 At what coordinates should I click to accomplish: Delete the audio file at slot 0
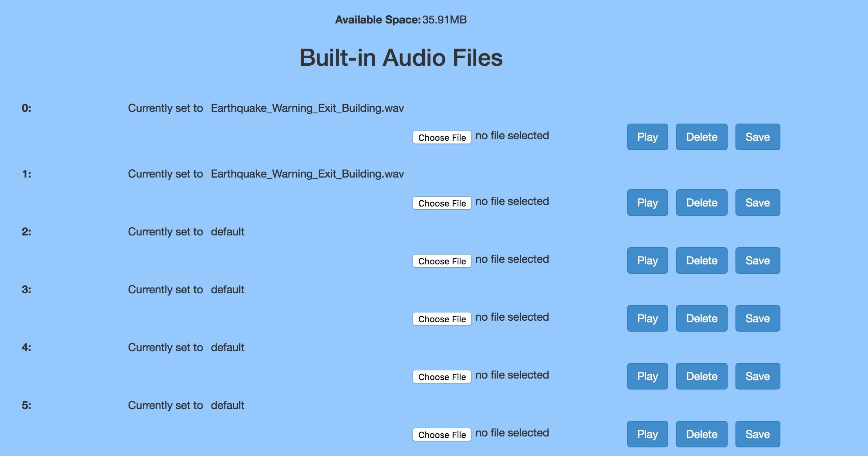(701, 136)
